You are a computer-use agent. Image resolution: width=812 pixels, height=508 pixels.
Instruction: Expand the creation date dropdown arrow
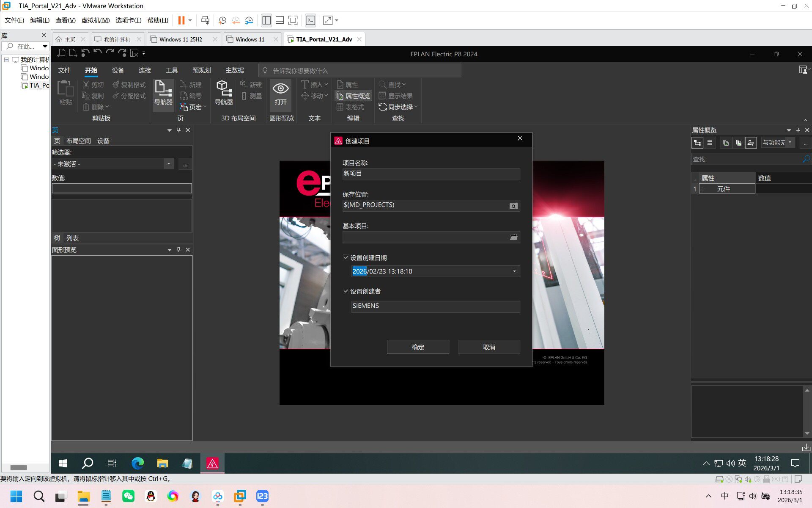pos(514,271)
